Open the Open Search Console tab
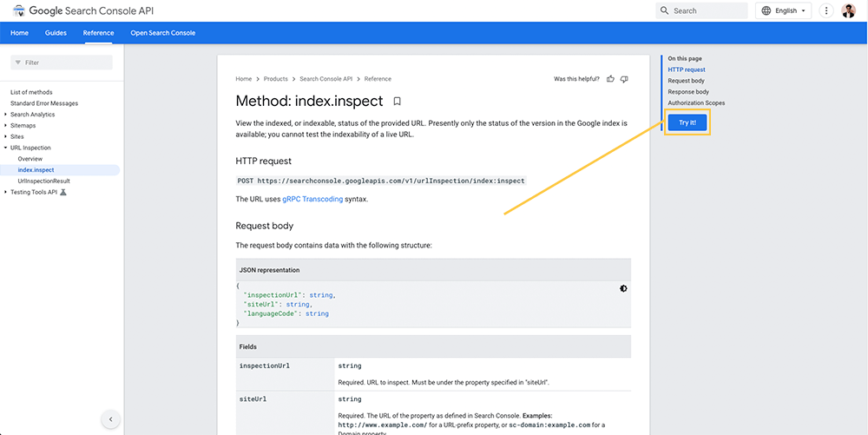Screen dimensions: 868x435 click(x=163, y=33)
